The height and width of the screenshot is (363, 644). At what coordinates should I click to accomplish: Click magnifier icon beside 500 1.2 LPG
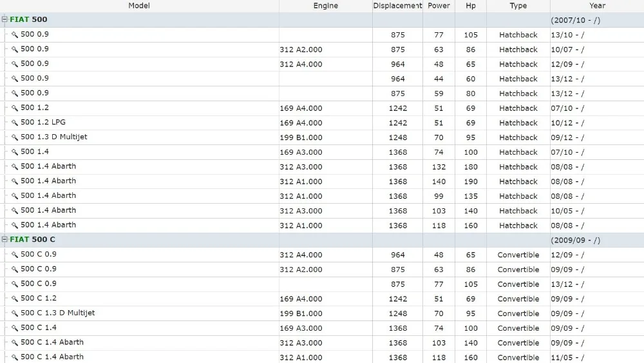click(15, 123)
